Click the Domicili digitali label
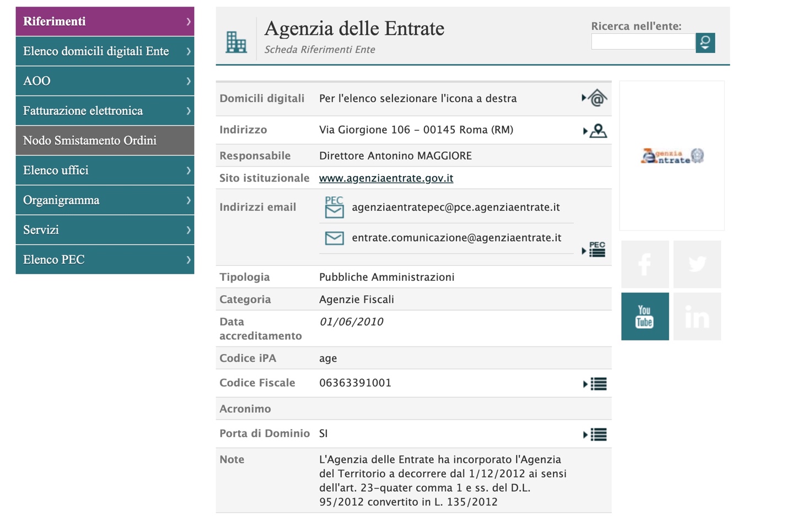Image resolution: width=812 pixels, height=528 pixels. point(262,98)
